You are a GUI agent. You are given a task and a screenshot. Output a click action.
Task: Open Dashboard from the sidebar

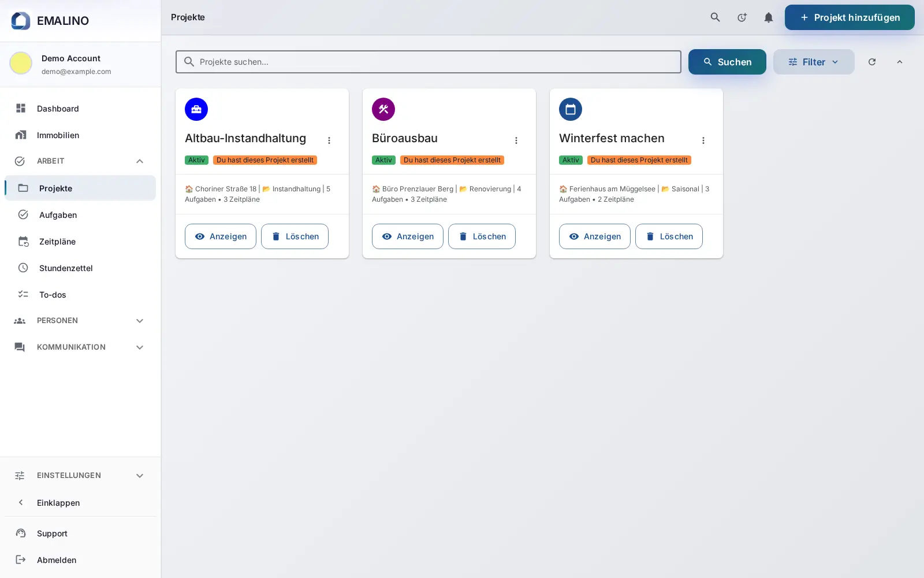(80, 109)
